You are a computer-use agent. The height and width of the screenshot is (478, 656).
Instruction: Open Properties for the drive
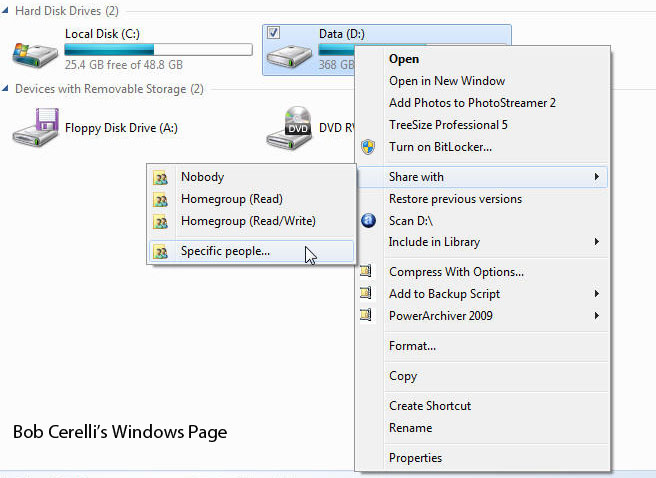(x=483, y=458)
